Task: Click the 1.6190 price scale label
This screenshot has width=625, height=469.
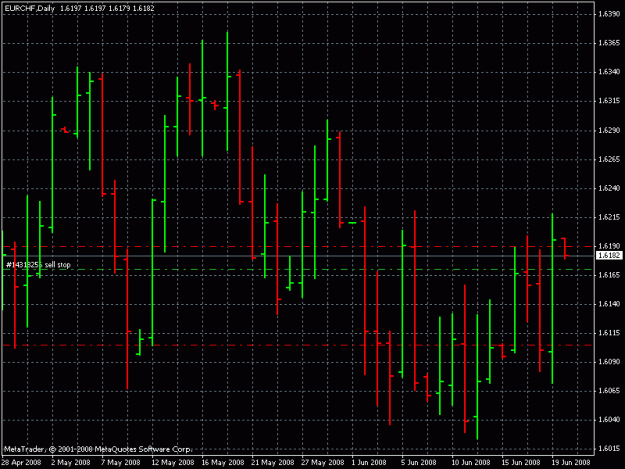Action: (x=609, y=246)
